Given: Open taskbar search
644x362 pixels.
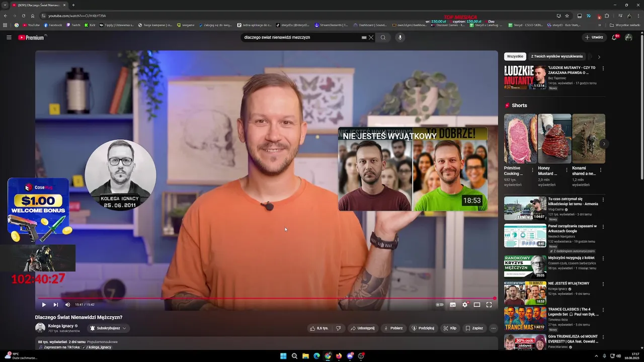Looking at the screenshot, I should pyautogui.click(x=294, y=356).
